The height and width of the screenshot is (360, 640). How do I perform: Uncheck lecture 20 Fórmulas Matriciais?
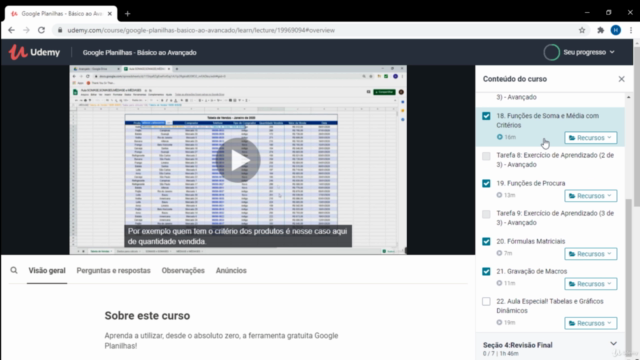click(486, 241)
